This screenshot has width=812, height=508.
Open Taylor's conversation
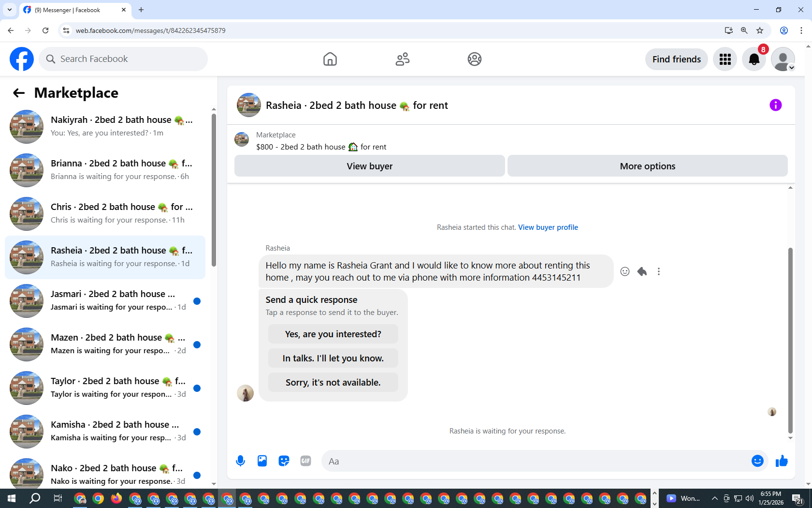coord(105,388)
